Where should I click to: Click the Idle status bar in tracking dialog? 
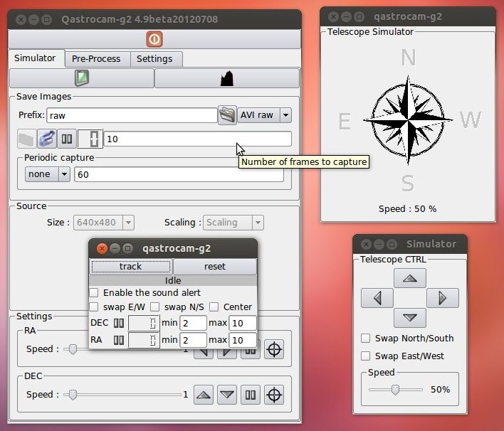pos(173,280)
